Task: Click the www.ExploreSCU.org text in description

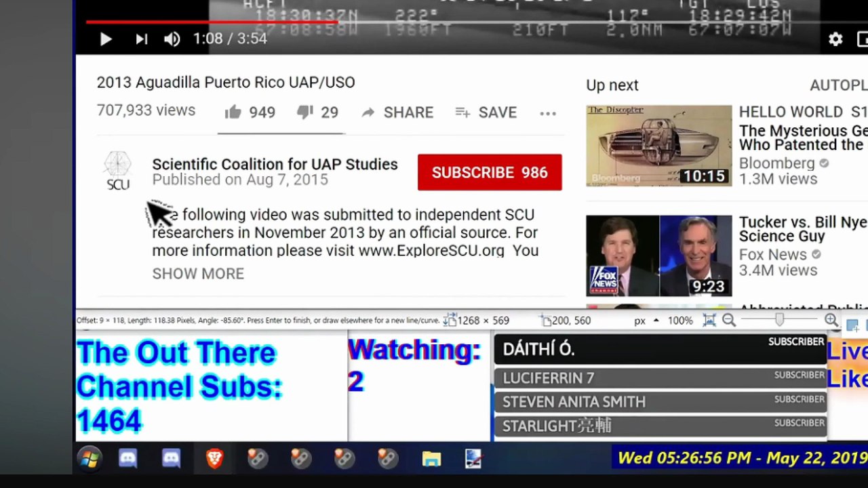Action: coord(431,250)
